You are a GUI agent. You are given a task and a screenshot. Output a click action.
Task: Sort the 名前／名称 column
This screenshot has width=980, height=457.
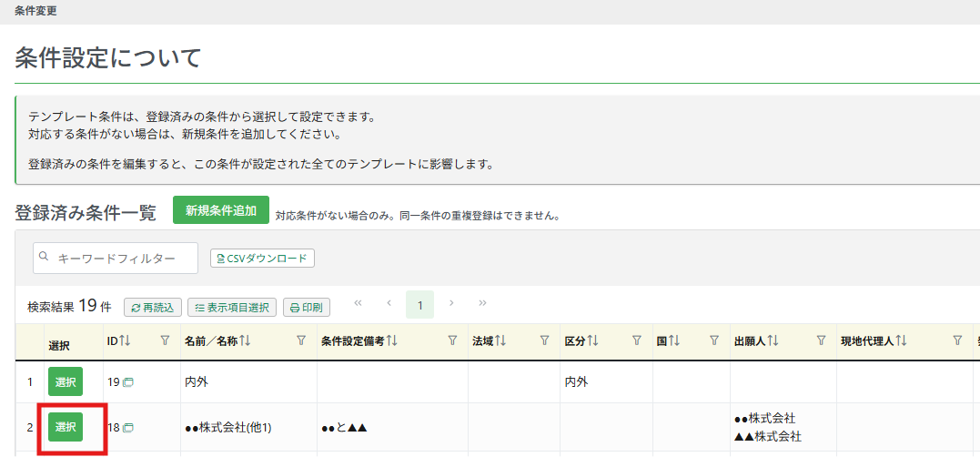coord(245,340)
